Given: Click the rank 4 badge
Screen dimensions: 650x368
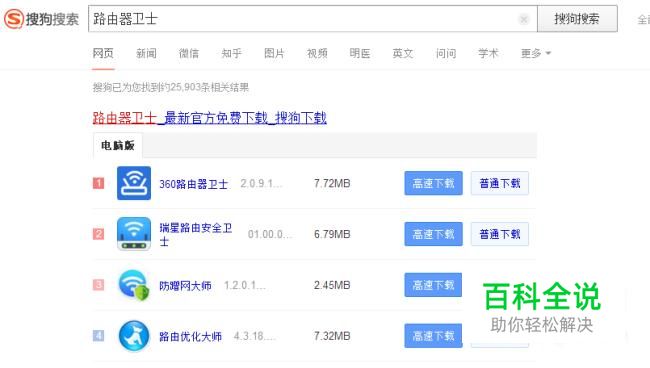Looking at the screenshot, I should (x=98, y=336).
